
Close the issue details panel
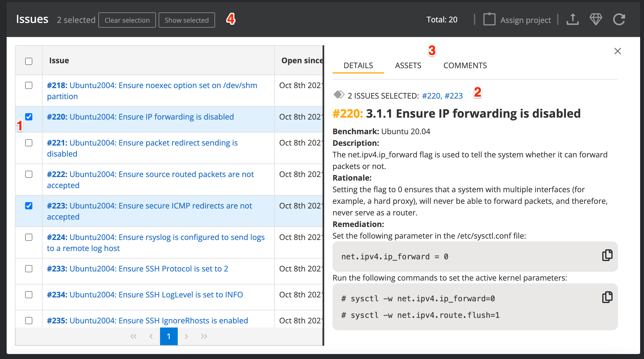pyautogui.click(x=617, y=51)
